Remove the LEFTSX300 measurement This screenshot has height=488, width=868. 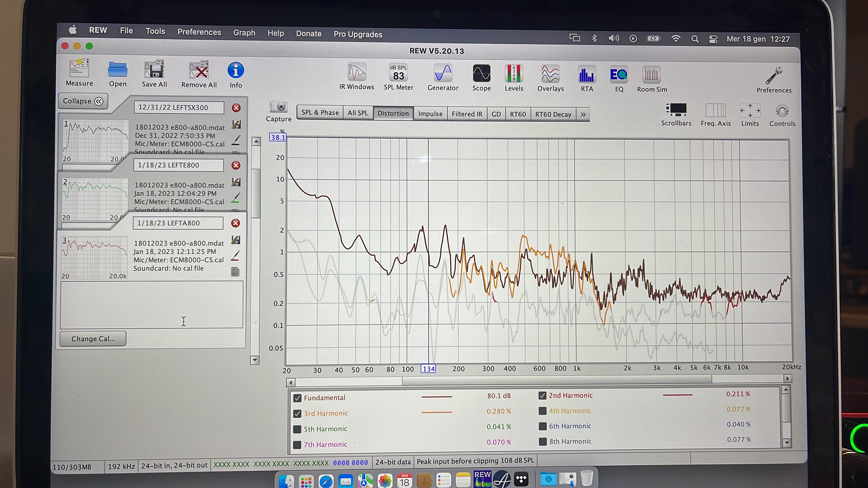pyautogui.click(x=236, y=108)
